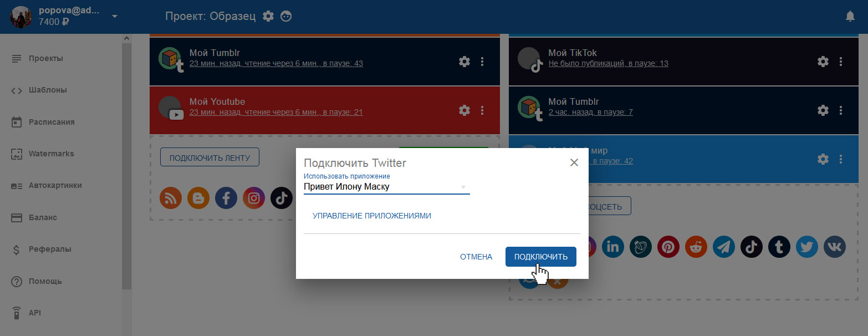Image resolution: width=868 pixels, height=336 pixels.
Task: Select the Facebook icon in feed sources
Action: 226,198
